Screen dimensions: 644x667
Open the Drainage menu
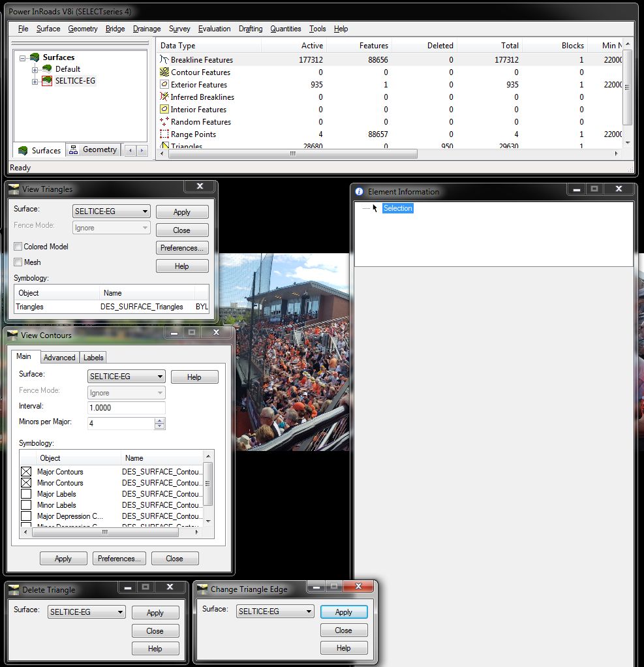click(146, 28)
